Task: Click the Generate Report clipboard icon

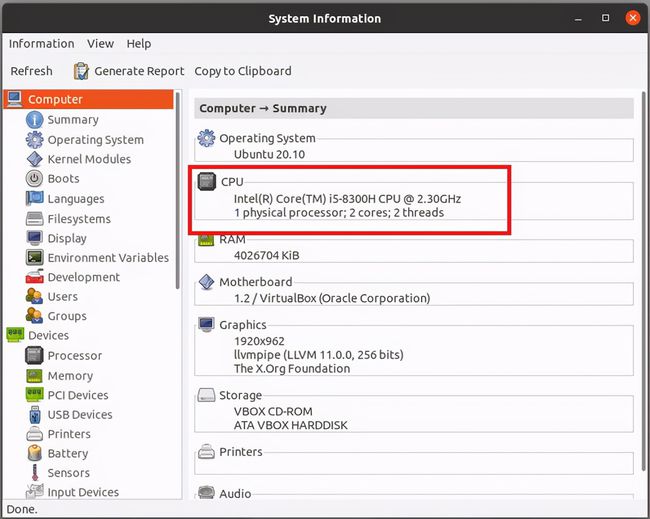Action: [81, 71]
